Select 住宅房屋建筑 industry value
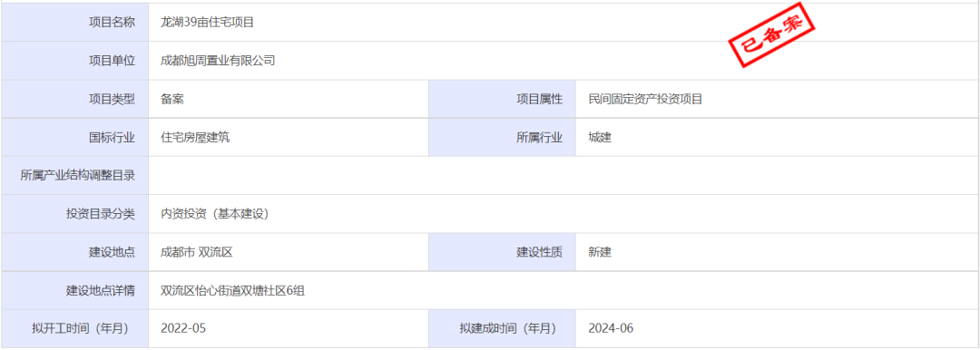The width and height of the screenshot is (980, 350). tap(195, 138)
